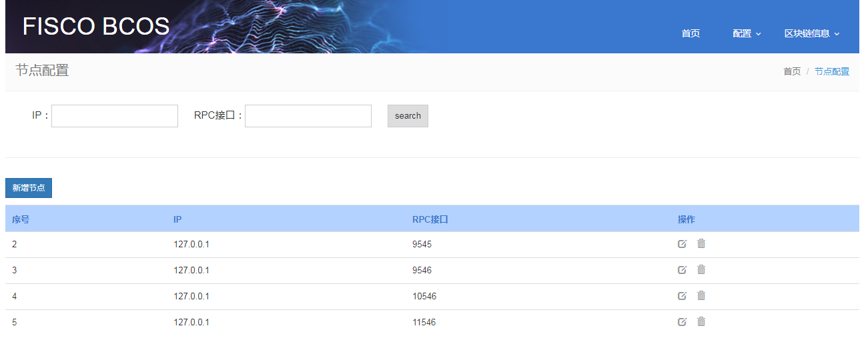Click the search button
Screen dimensions: 868x356
point(408,116)
